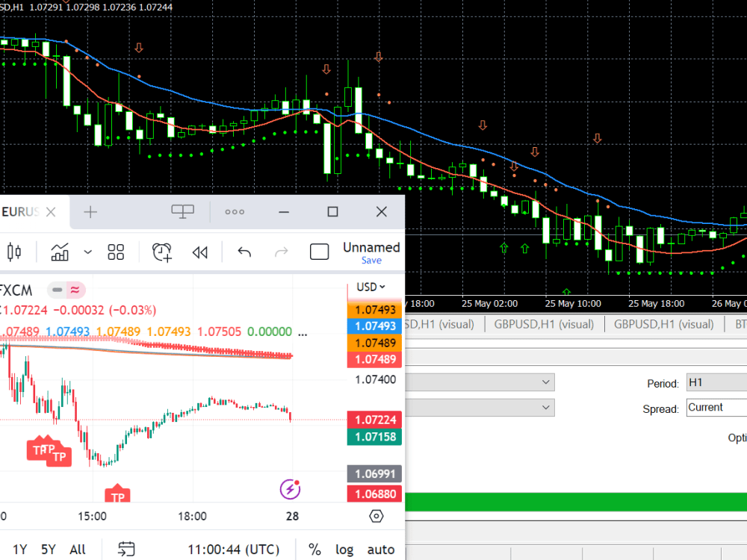Image resolution: width=747 pixels, height=560 pixels.
Task: Toggle the grey pill market status icon
Action: [x=58, y=290]
